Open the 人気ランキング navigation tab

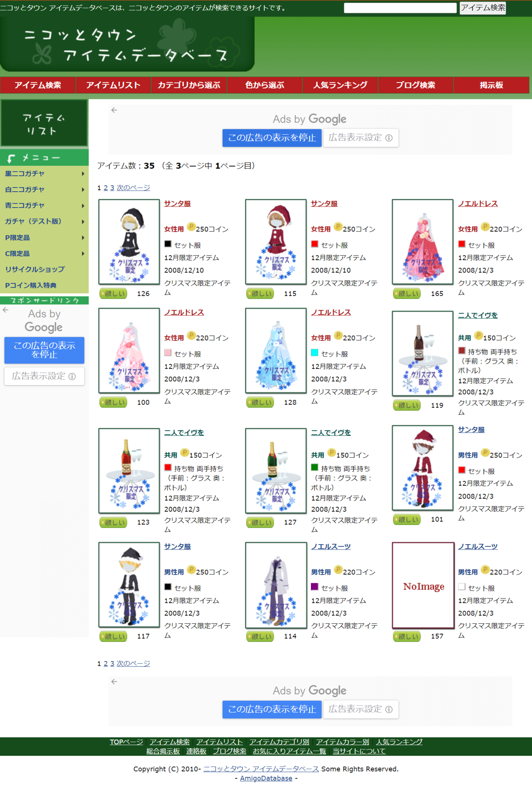point(340,85)
